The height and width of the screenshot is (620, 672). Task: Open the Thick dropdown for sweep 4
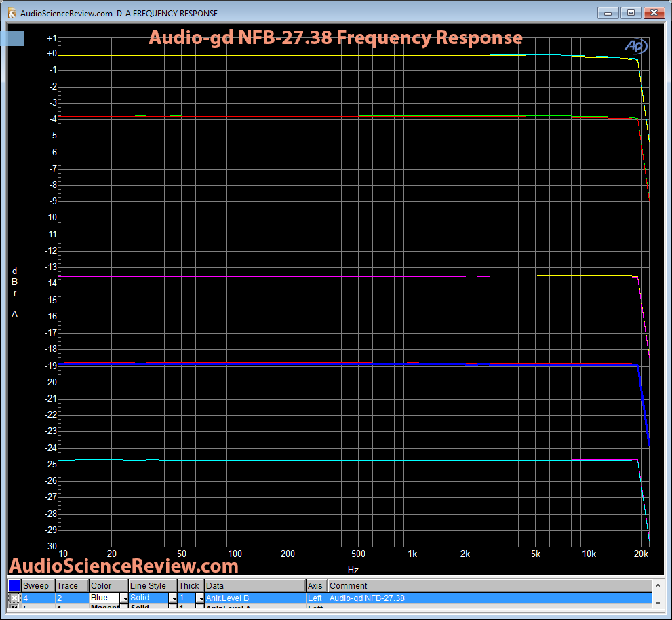pos(200,598)
